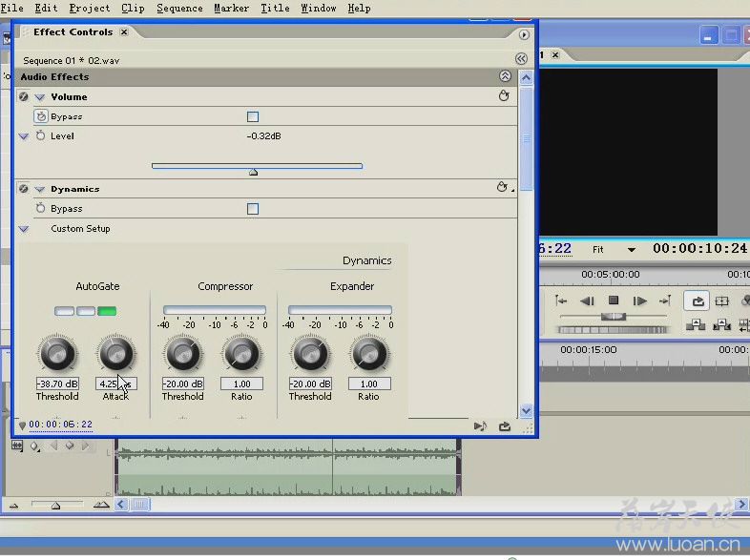The image size is (750, 560).
Task: Click the AutoGate Attack knob
Action: click(x=115, y=354)
